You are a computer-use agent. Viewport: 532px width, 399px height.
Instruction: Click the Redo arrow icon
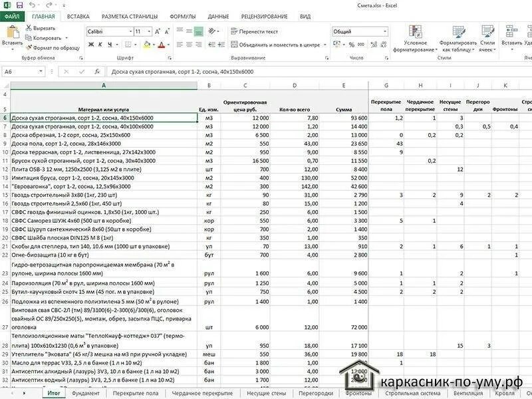pos(49,5)
